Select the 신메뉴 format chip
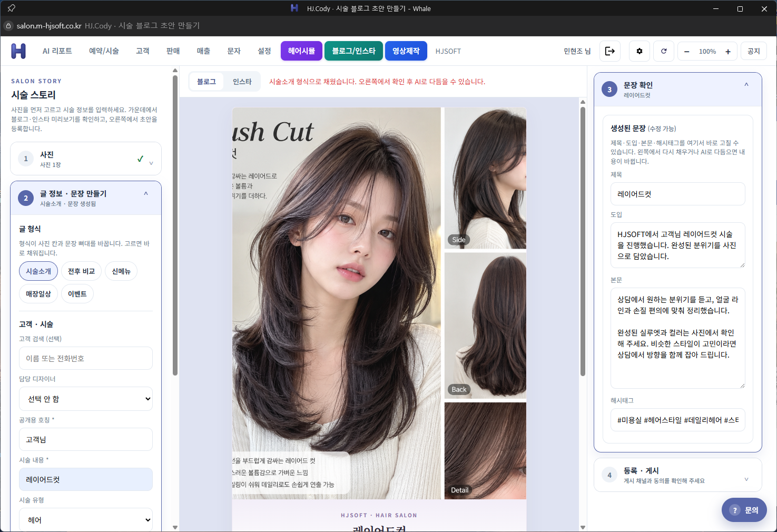 coord(121,271)
